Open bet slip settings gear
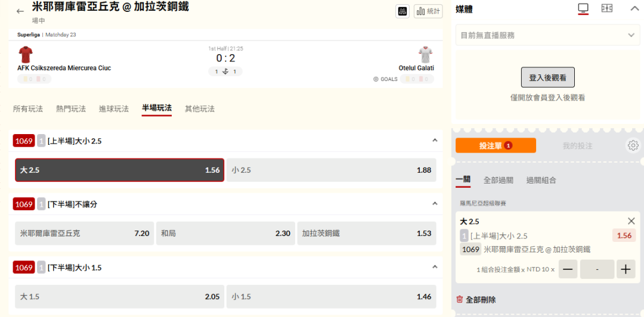This screenshot has height=317, width=644. (x=633, y=145)
